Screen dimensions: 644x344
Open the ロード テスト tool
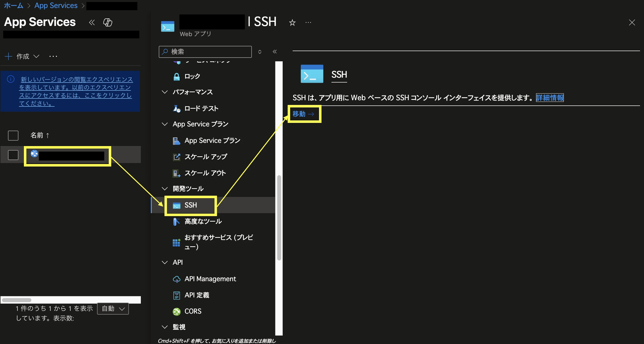[x=201, y=108]
